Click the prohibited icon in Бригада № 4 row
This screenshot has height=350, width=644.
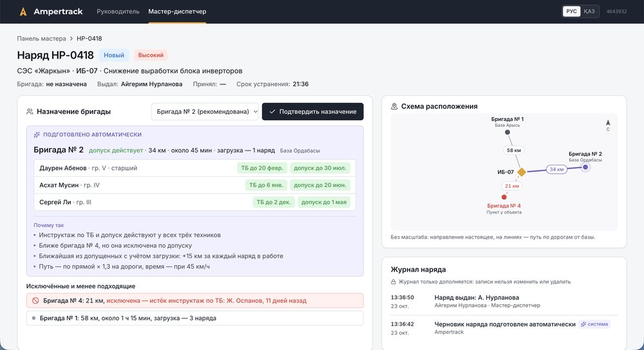pyautogui.click(x=35, y=300)
